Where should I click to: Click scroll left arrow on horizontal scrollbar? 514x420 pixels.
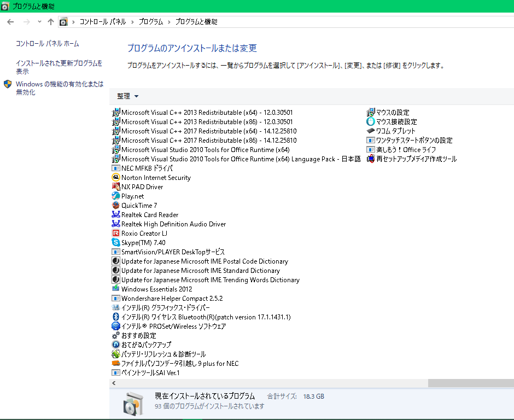(114, 383)
